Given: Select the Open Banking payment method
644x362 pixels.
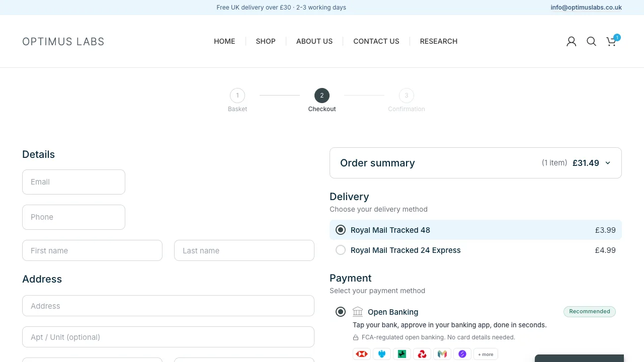Looking at the screenshot, I should (341, 312).
